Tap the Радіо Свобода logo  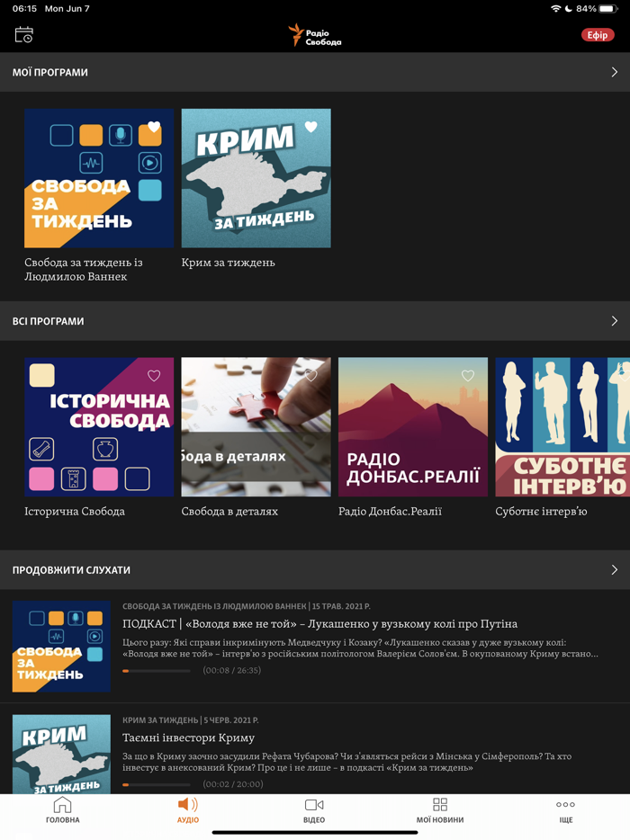coord(315,35)
